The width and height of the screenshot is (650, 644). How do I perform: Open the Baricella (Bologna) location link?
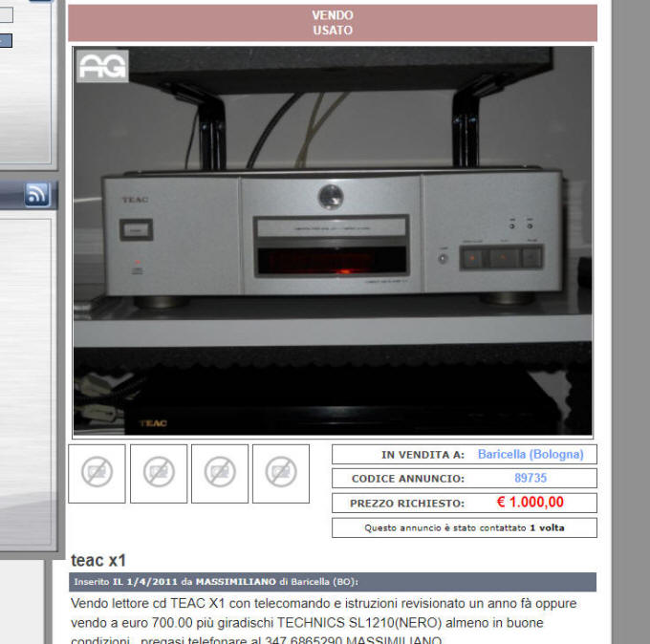click(530, 454)
